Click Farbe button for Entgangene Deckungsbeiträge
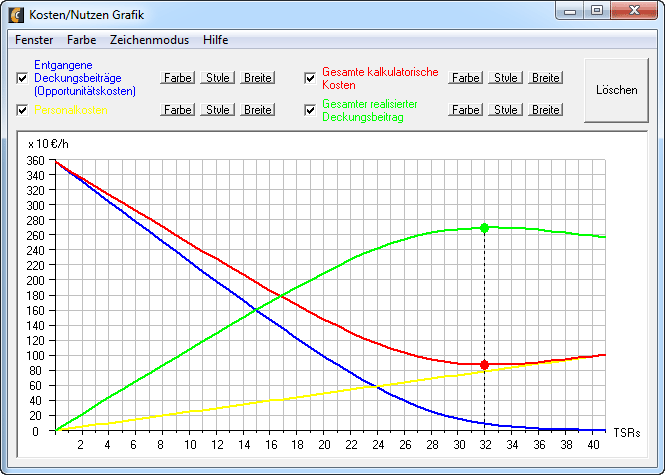Viewport: 665px width, 475px height. pyautogui.click(x=178, y=78)
